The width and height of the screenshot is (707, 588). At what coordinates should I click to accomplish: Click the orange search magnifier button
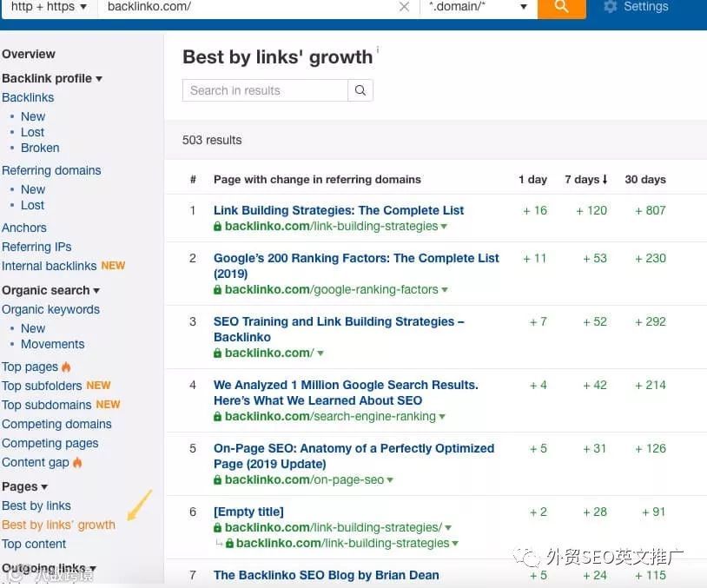561,8
